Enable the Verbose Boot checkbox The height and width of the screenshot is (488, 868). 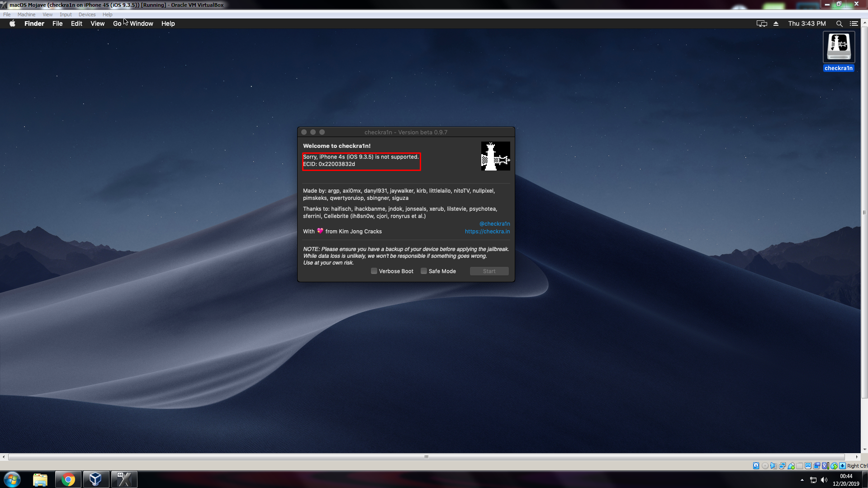(x=374, y=271)
